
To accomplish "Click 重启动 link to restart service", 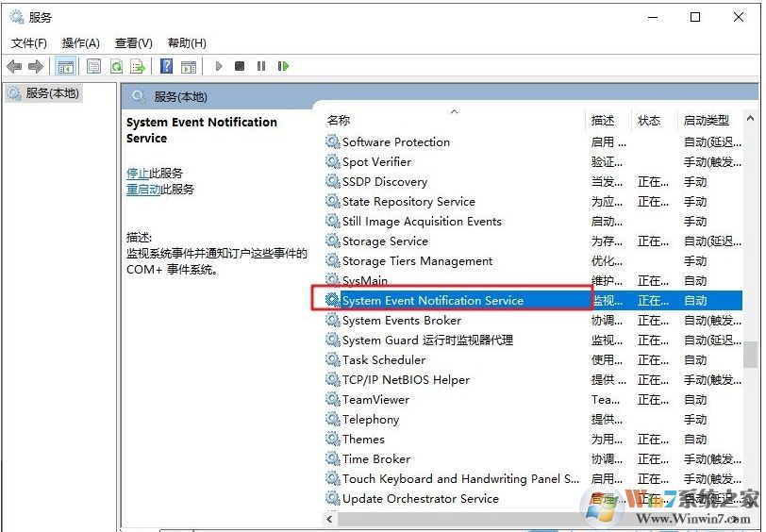I will (x=143, y=189).
